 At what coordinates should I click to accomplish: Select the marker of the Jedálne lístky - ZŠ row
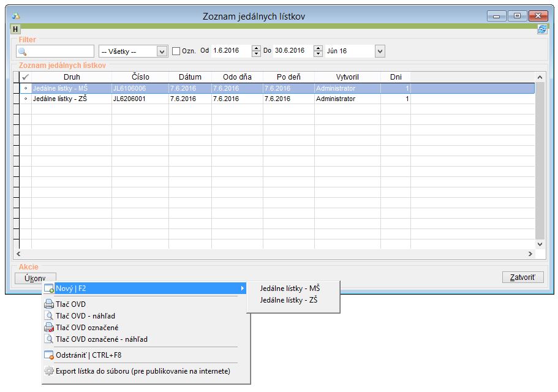(25, 99)
